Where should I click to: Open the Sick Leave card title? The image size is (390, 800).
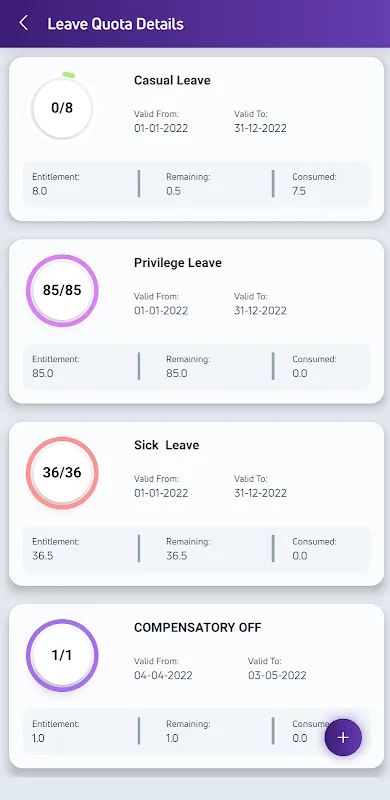[166, 445]
